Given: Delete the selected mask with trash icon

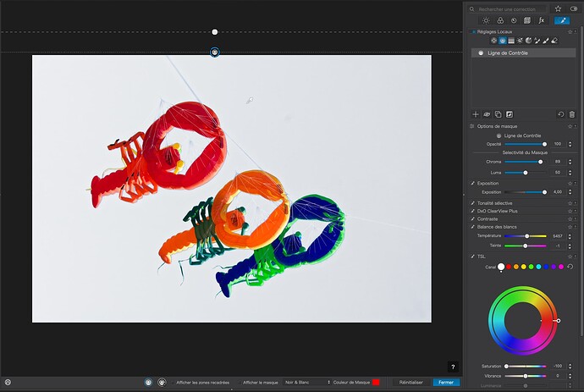Looking at the screenshot, I should point(572,114).
